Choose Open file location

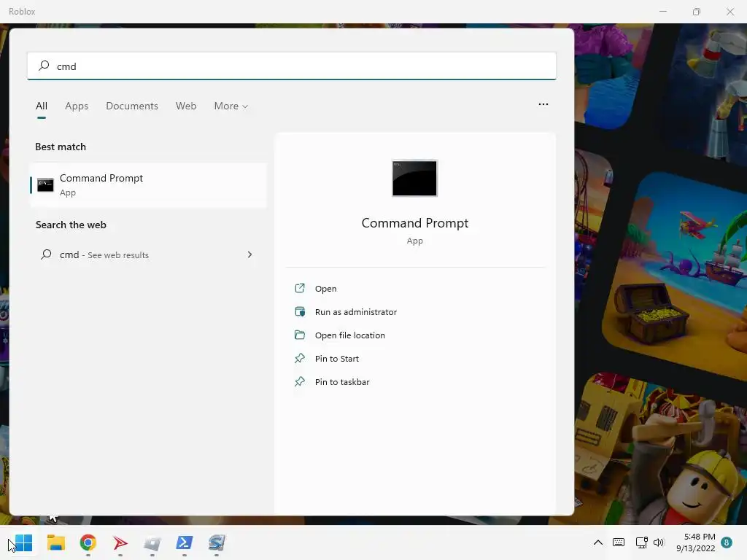[x=349, y=335]
